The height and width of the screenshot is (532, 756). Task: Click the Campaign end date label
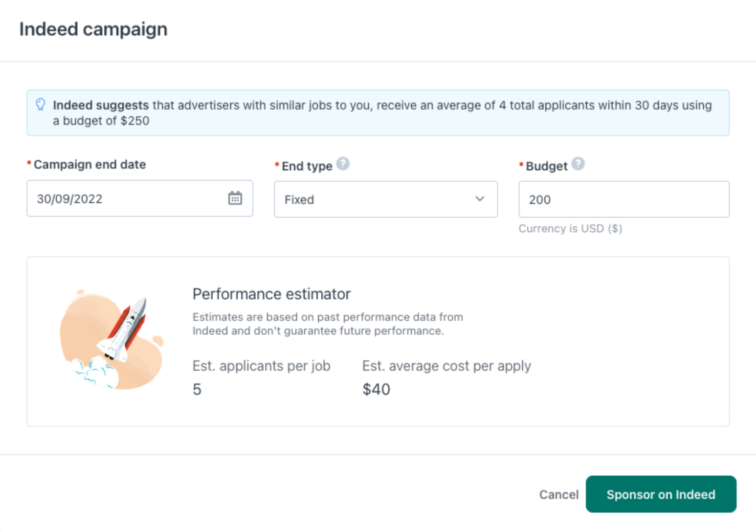(x=89, y=164)
